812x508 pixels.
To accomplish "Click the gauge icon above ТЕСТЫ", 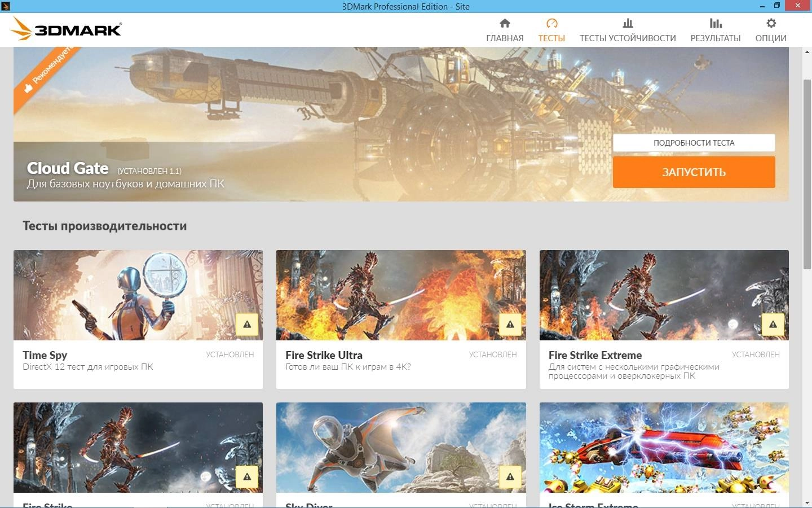I will [551, 23].
